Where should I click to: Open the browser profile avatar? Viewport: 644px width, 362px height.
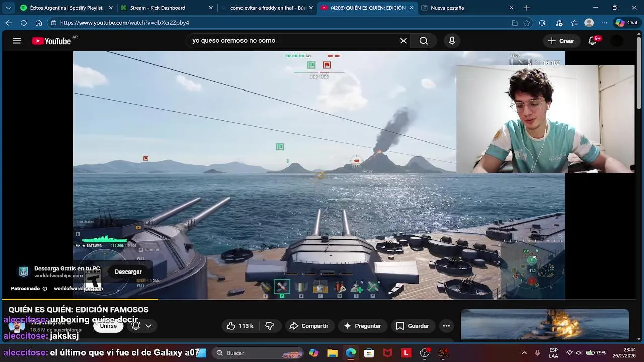coord(589,23)
